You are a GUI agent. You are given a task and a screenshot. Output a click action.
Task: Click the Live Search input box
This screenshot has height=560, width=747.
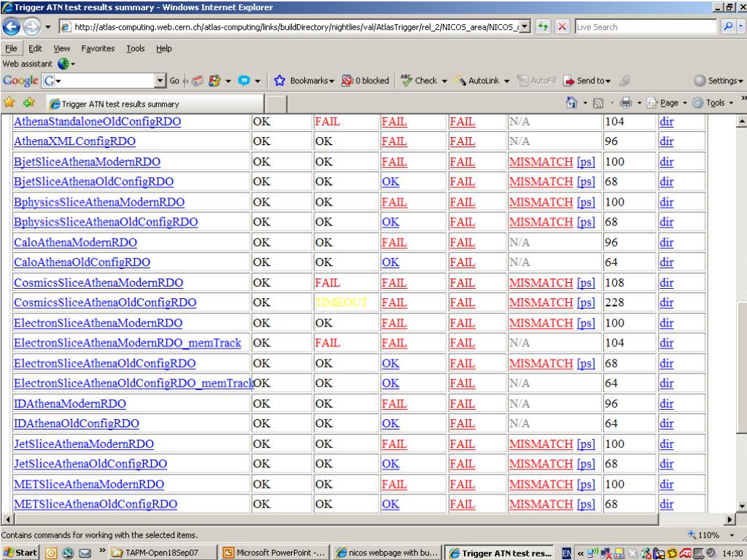coord(646,27)
